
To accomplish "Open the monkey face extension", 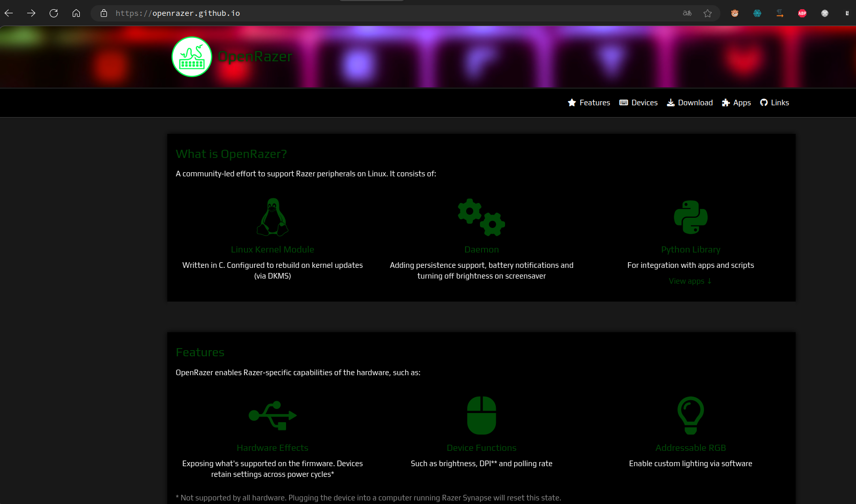I will click(735, 13).
